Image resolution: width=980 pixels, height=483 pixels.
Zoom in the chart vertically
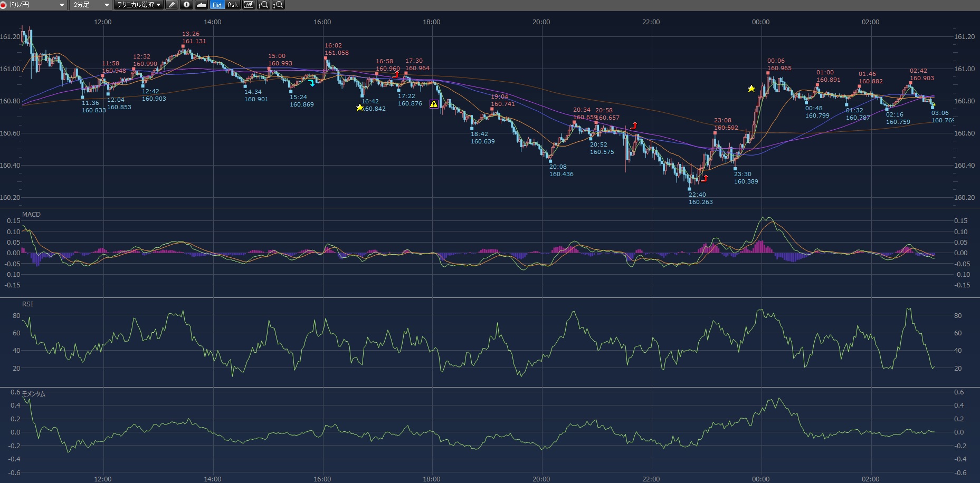[278, 5]
